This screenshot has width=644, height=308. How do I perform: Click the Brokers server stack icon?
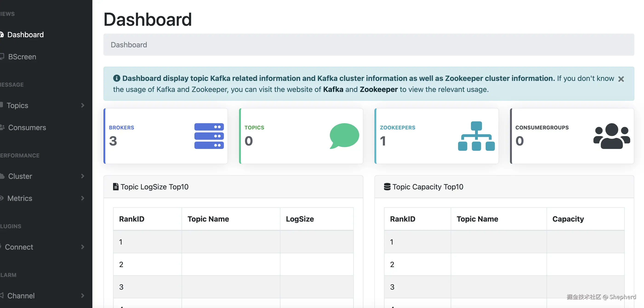[209, 136]
